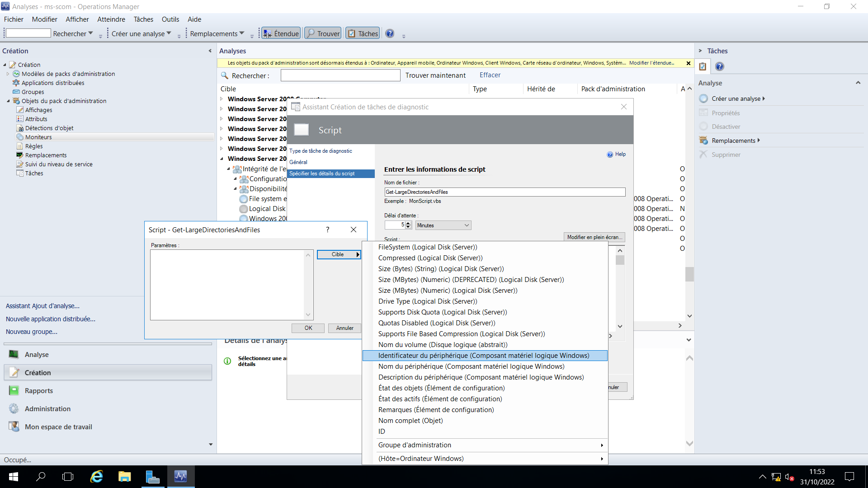Open the Outils menu
This screenshot has width=868, height=488.
pos(170,19)
